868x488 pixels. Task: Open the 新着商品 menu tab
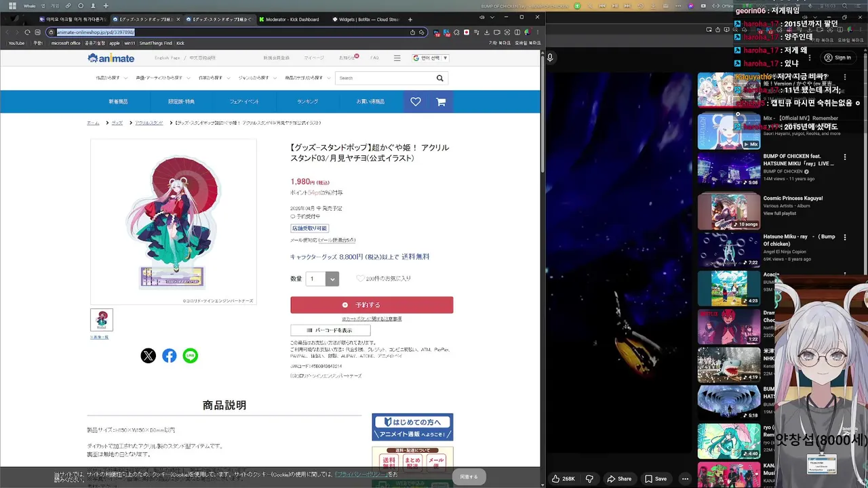[x=118, y=102]
